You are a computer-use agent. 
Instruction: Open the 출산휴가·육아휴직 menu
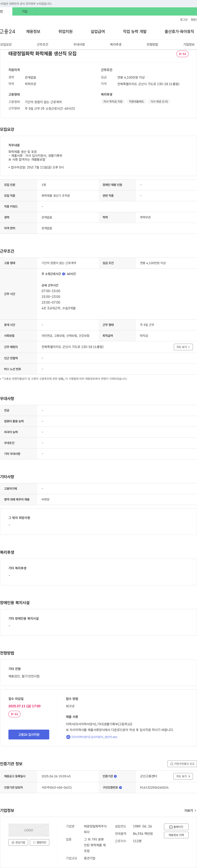click(179, 31)
